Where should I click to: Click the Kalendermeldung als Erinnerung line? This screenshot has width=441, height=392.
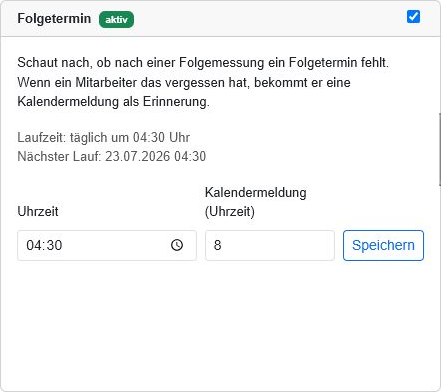(x=113, y=102)
